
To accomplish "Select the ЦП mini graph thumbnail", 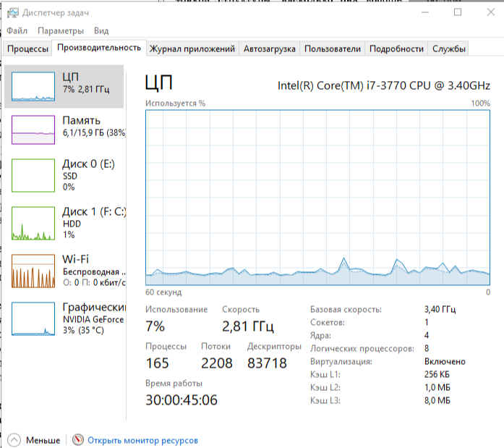I will pos(33,87).
